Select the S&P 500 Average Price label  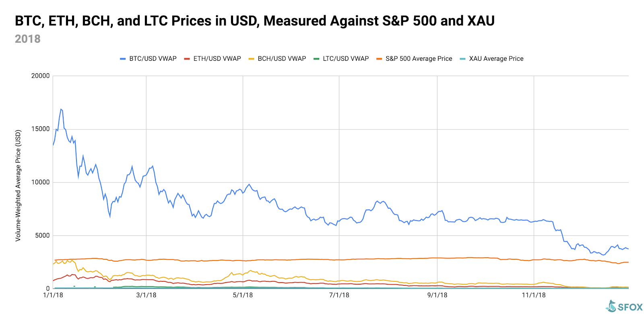click(x=419, y=59)
